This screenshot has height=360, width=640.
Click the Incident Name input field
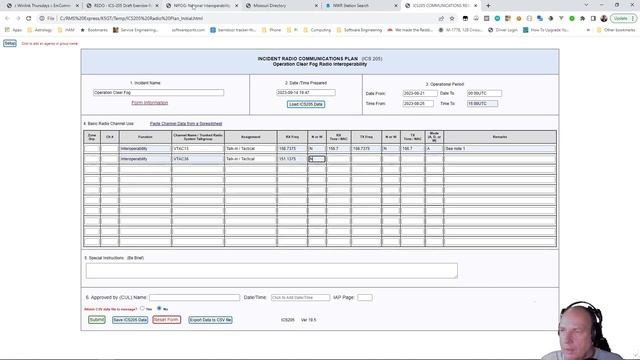coord(158,93)
